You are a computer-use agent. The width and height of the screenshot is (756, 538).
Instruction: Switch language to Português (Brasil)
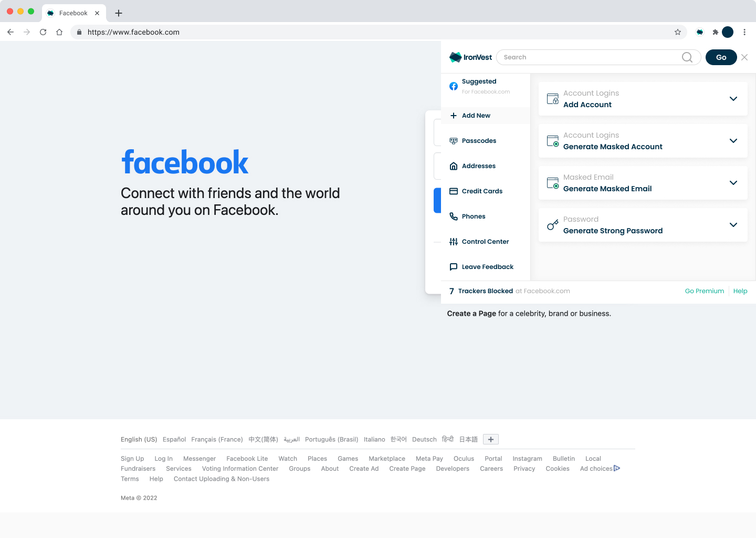[331, 439]
